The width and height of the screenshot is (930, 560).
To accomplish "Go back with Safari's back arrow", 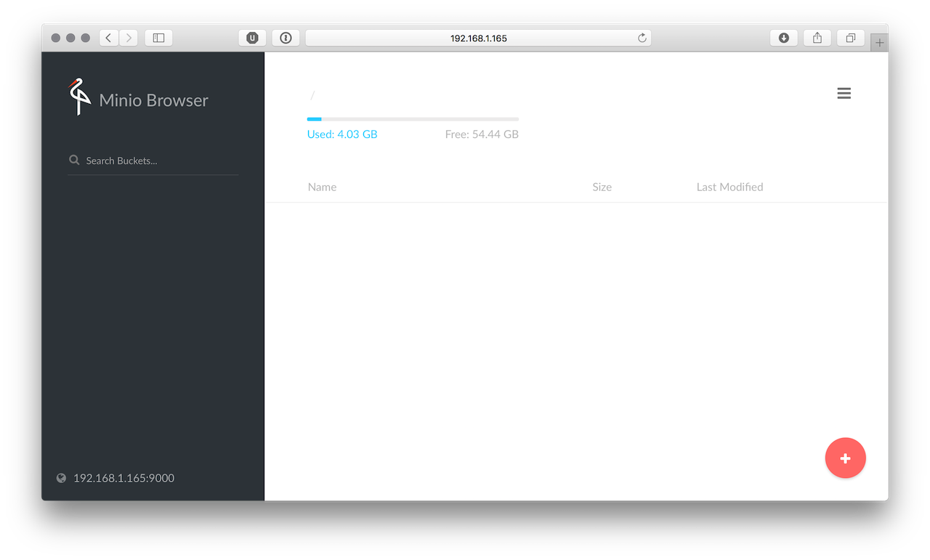I will [x=108, y=38].
